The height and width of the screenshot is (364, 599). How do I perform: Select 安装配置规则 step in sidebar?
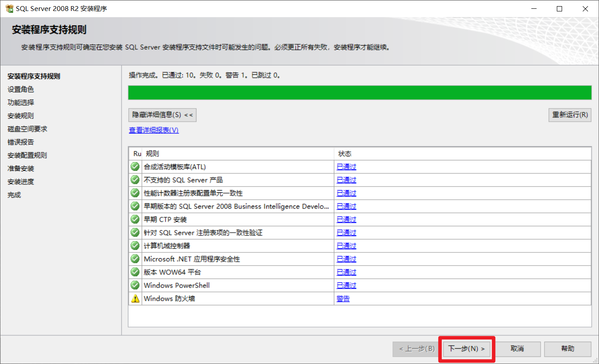[x=27, y=155]
